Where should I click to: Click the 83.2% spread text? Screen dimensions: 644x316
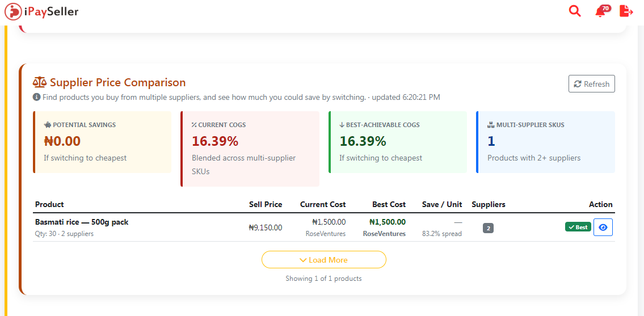tap(442, 233)
